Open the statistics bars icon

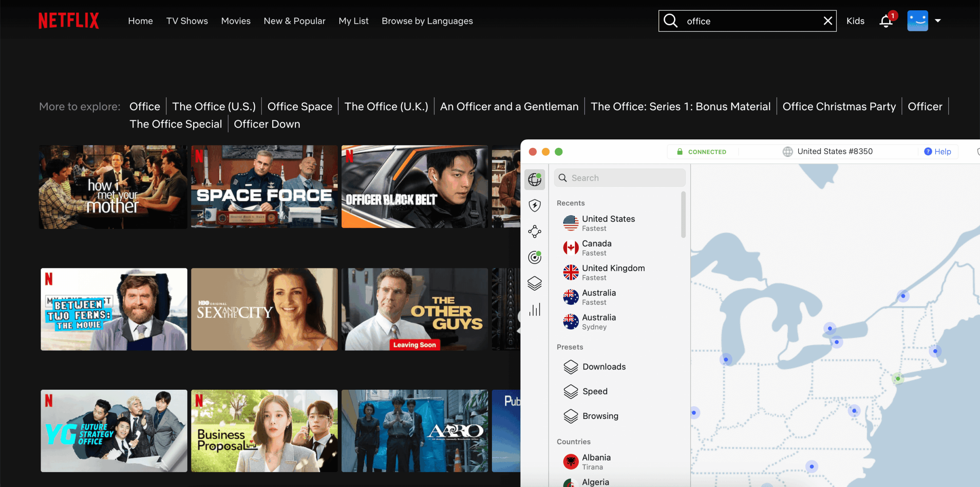[535, 309]
